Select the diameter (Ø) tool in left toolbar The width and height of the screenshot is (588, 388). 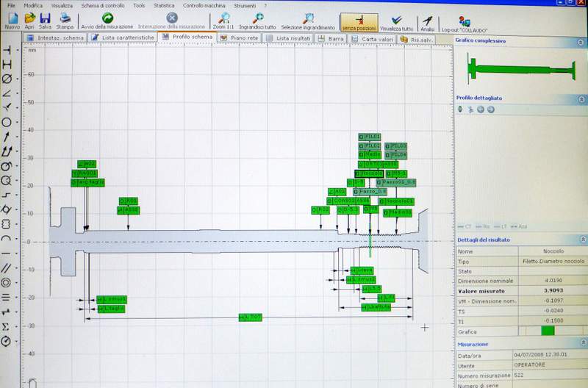coord(7,79)
